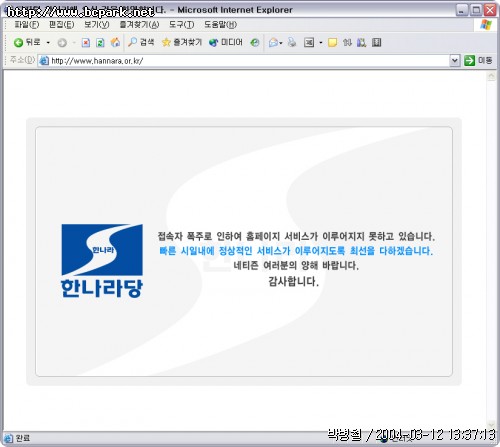Click the Edit page icon
This screenshot has width=500, height=447.
click(309, 42)
